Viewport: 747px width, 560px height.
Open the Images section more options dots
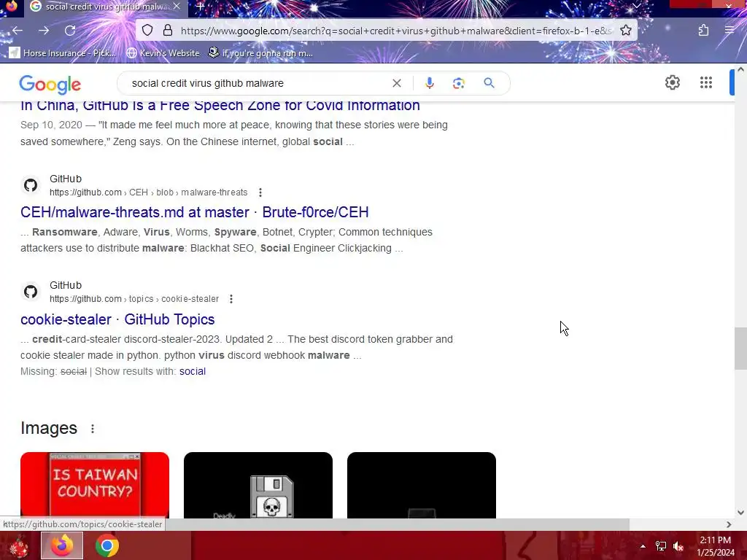(x=93, y=429)
